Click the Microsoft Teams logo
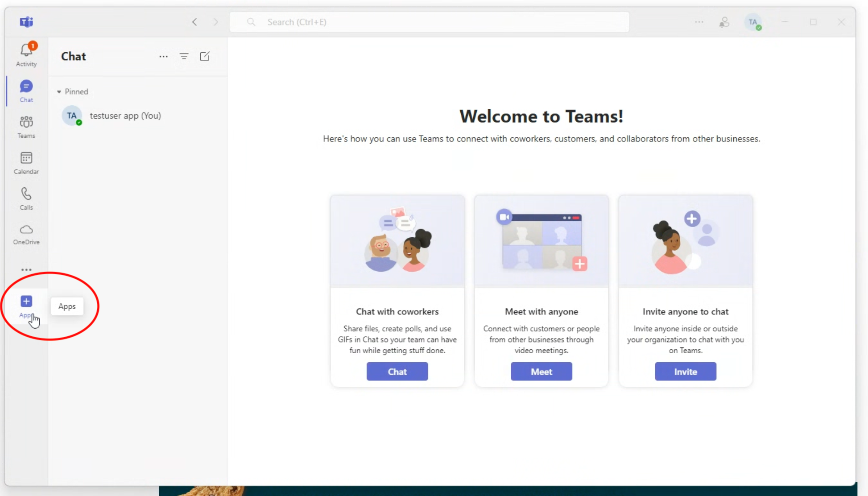Image resolution: width=868 pixels, height=496 pixels. [x=26, y=22]
